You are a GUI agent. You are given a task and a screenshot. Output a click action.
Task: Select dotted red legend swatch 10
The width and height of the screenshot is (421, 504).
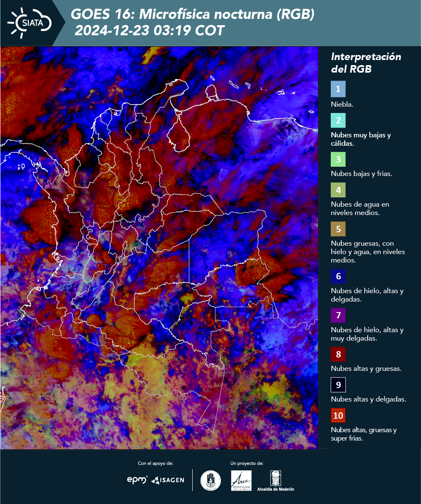point(338,416)
